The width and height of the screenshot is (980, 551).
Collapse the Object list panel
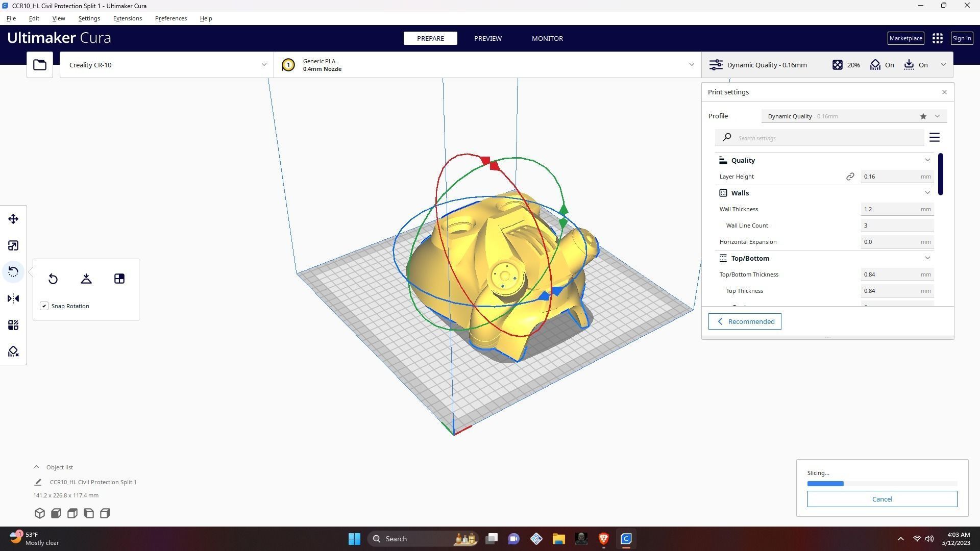[36, 467]
